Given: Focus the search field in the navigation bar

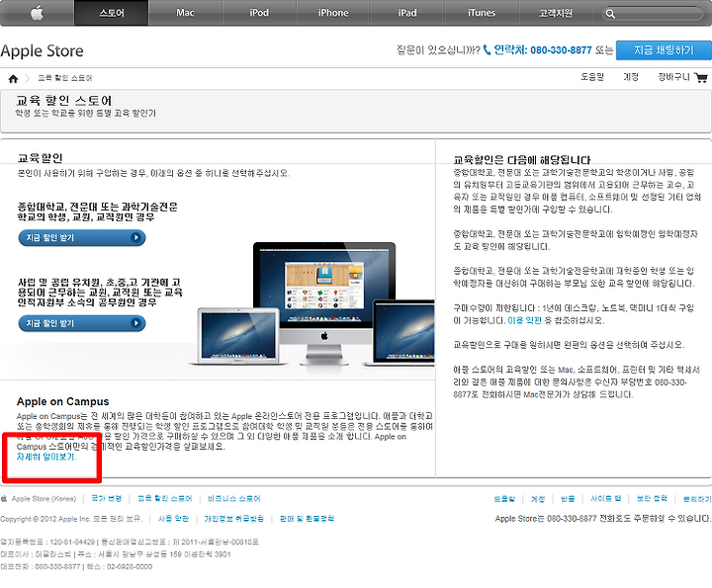Looking at the screenshot, I should click(x=653, y=14).
